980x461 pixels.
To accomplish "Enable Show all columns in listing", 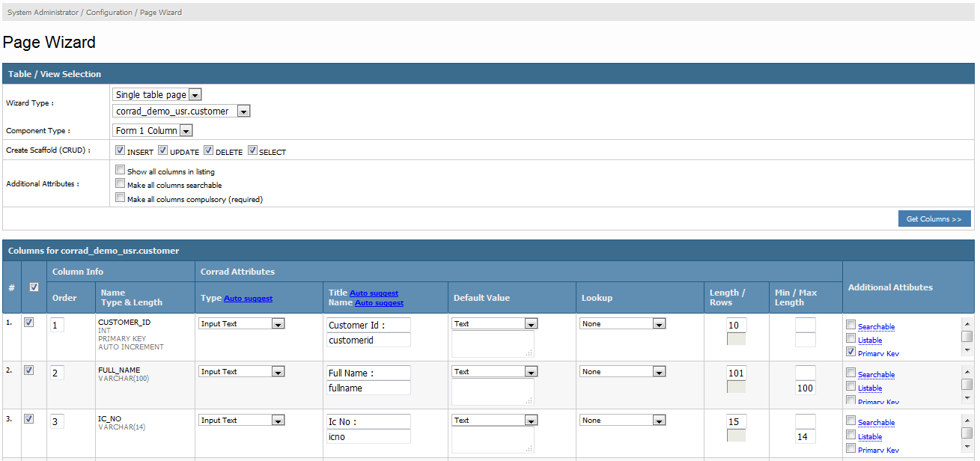I will point(120,171).
